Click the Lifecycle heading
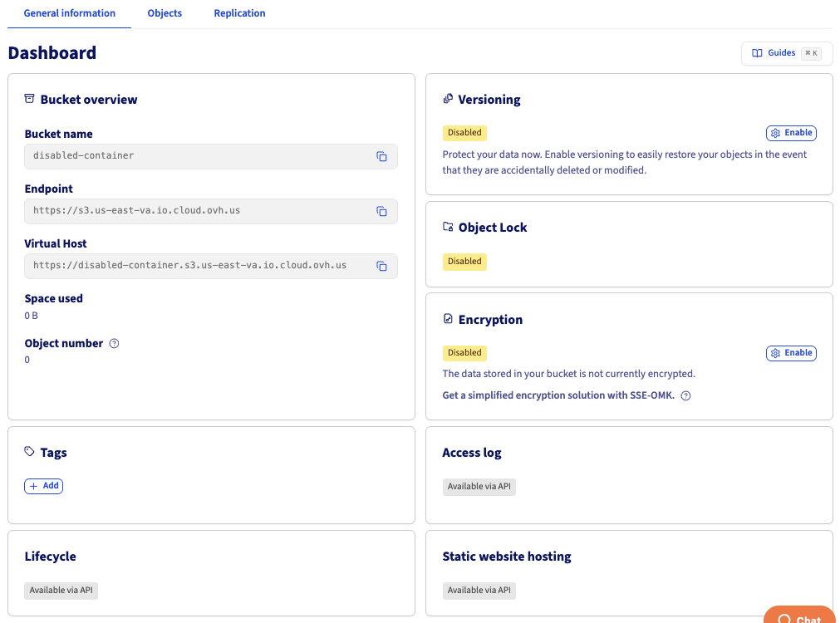Viewport: 840px width, 623px height. tap(51, 557)
